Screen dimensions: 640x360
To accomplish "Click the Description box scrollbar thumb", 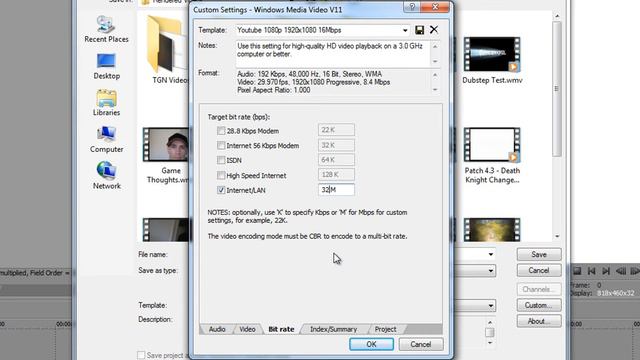I will pos(490,332).
